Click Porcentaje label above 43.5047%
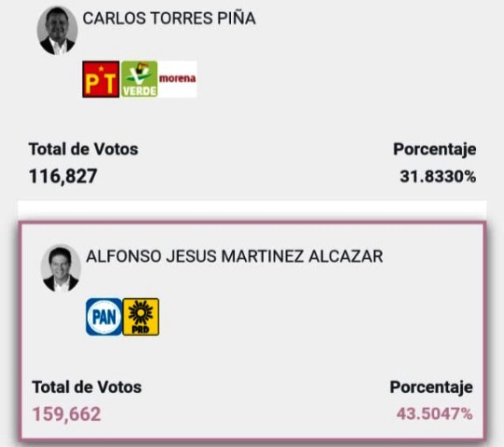 click(431, 387)
